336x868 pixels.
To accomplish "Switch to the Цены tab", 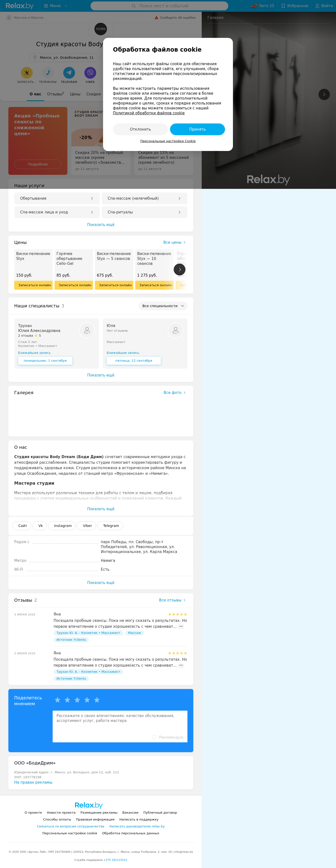I will pos(75,94).
